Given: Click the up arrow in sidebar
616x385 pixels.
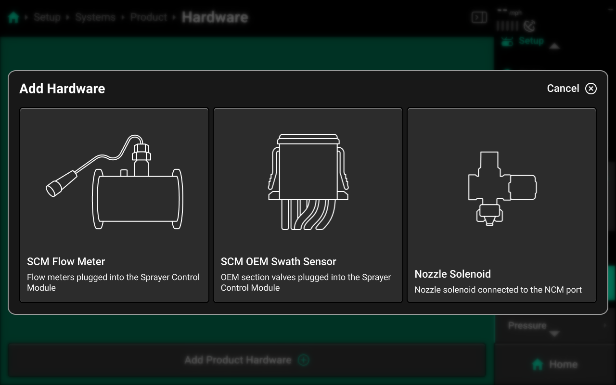Looking at the screenshot, I should [554, 46].
